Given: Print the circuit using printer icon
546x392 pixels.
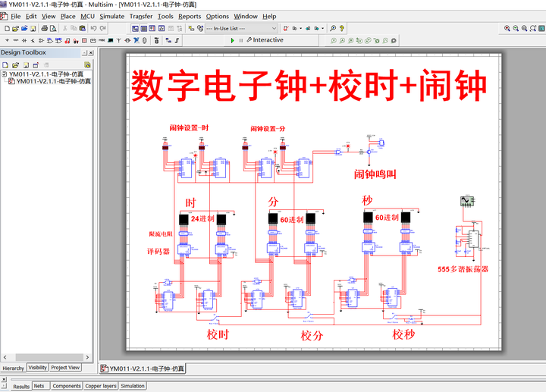Looking at the screenshot, I should pos(45,29).
